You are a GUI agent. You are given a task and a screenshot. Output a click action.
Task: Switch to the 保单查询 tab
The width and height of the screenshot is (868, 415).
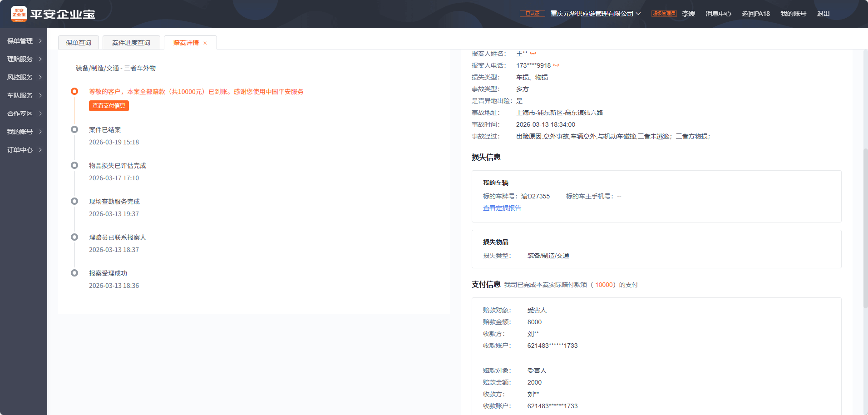79,43
